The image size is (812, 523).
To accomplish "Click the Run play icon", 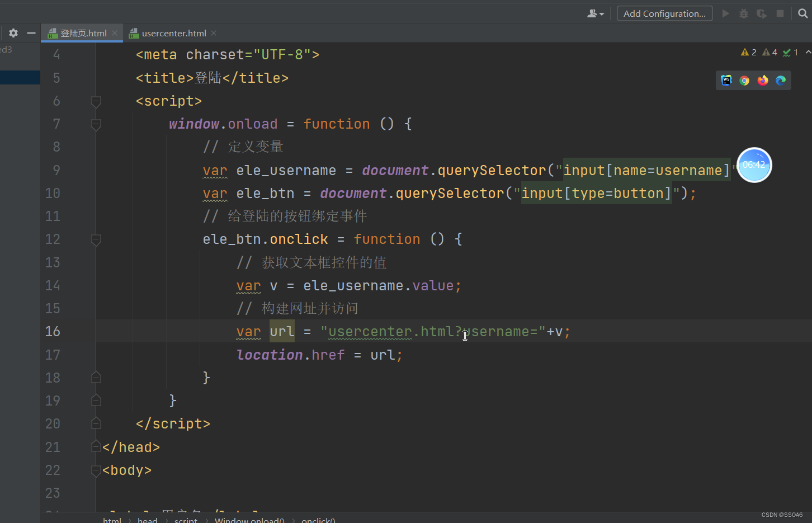I will pyautogui.click(x=726, y=13).
